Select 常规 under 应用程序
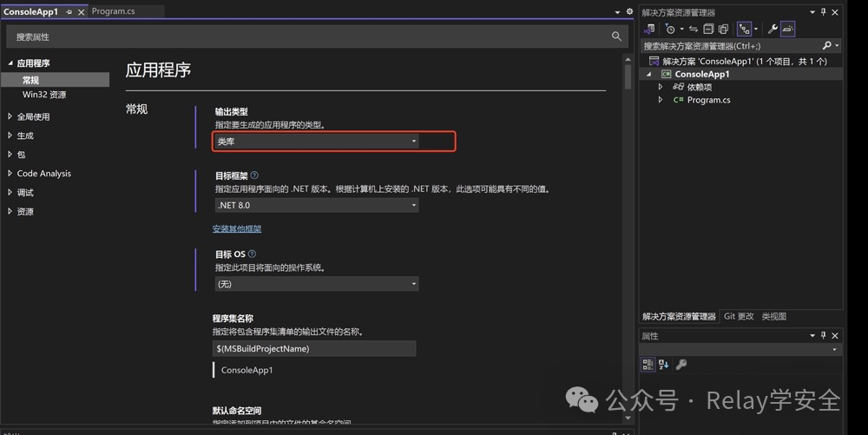The width and height of the screenshot is (868, 435). pyautogui.click(x=56, y=80)
